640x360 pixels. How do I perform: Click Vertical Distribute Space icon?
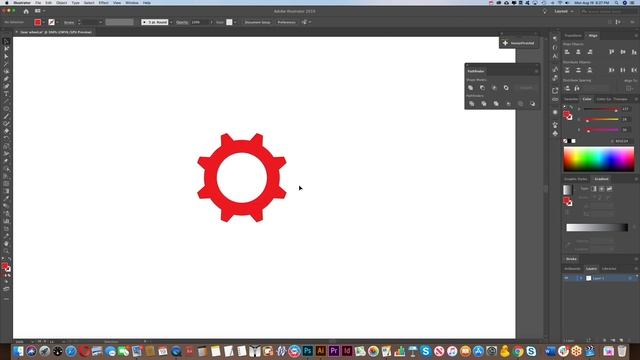pos(567,88)
